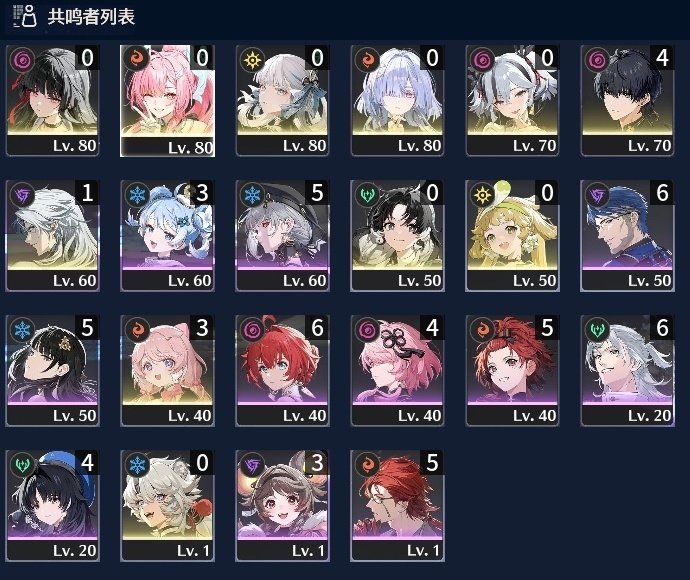
Task: Select white-haired Spectro Lv. 80 resonator portrait
Action: (283, 101)
